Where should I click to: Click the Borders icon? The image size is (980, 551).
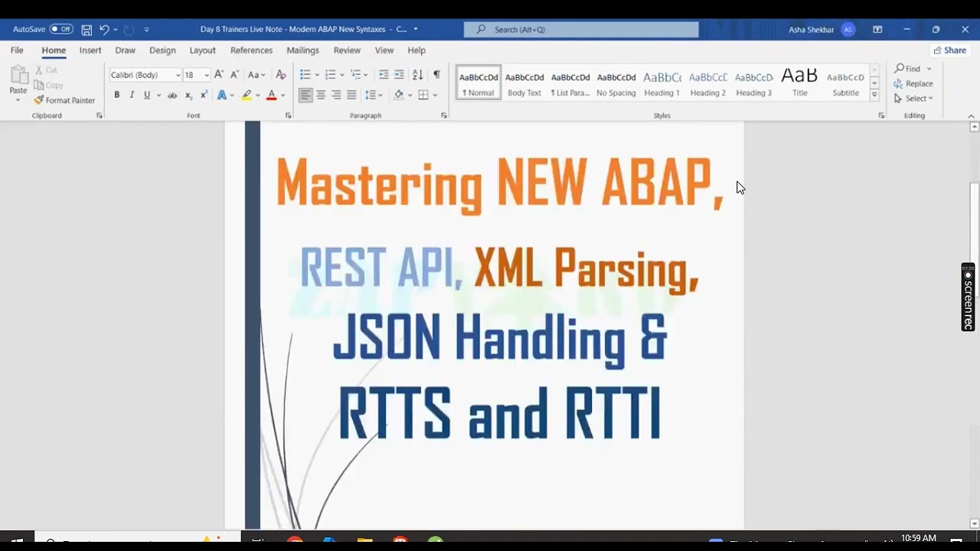click(423, 95)
